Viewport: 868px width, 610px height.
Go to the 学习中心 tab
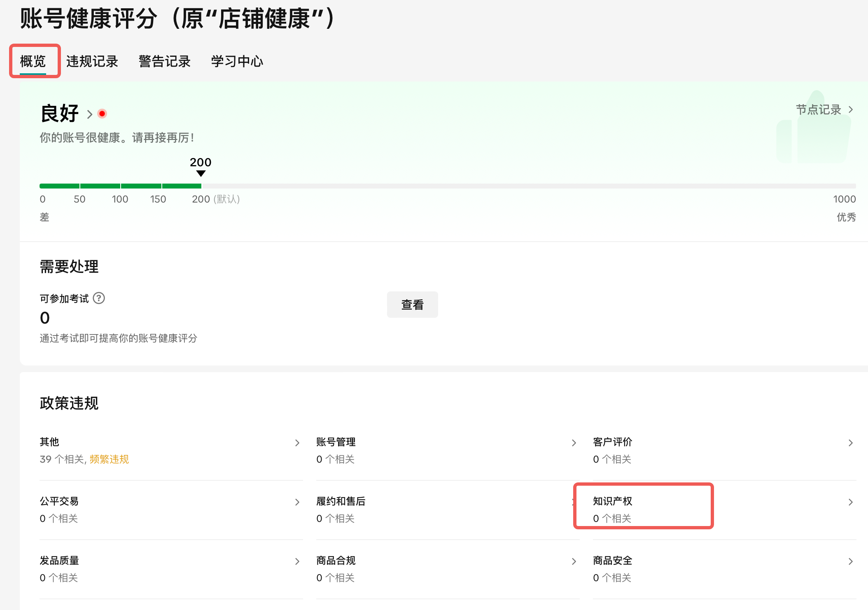point(237,61)
